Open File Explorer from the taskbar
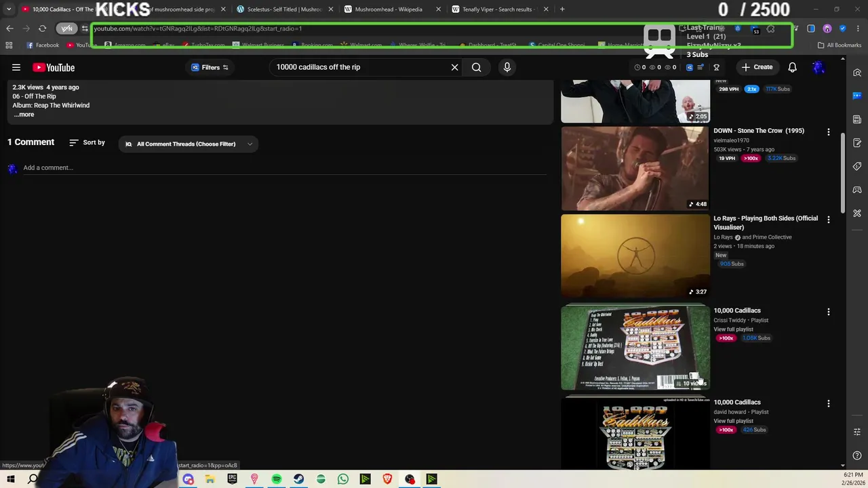868x488 pixels. 210,479
